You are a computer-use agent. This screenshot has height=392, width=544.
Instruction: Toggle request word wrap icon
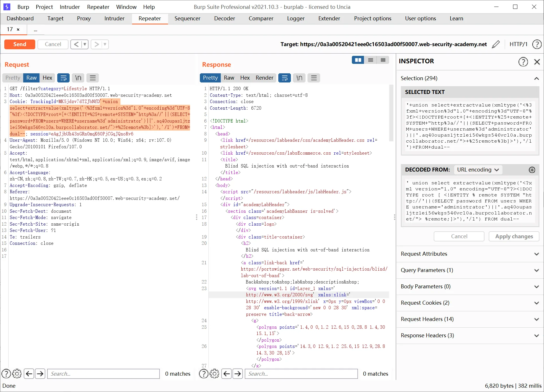63,78
